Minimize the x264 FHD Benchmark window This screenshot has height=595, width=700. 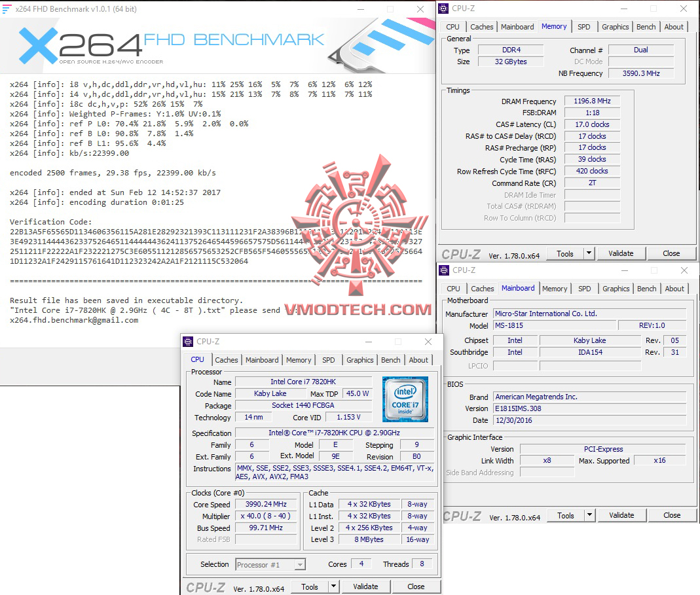(x=361, y=9)
